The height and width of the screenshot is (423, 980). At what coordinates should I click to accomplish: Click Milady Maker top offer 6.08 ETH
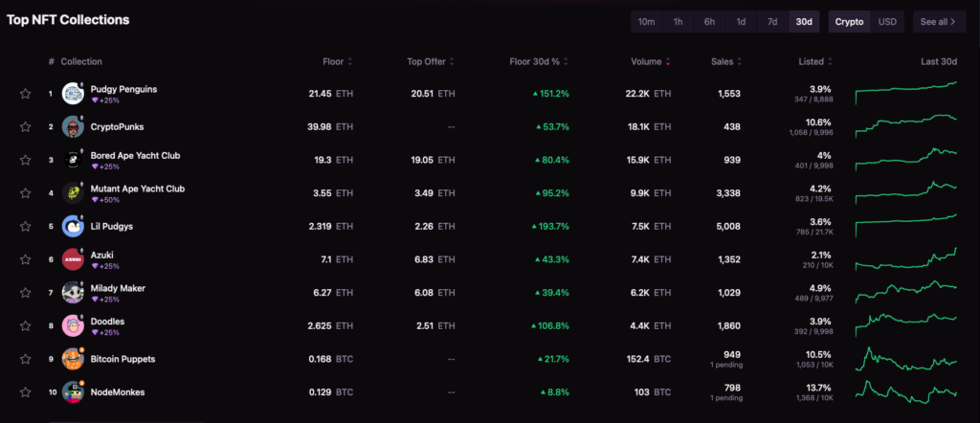(x=434, y=293)
